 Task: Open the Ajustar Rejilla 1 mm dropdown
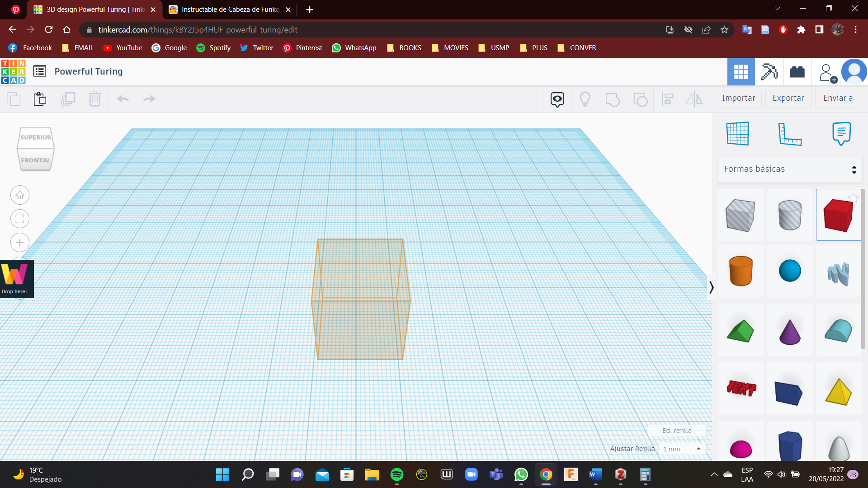click(x=682, y=449)
